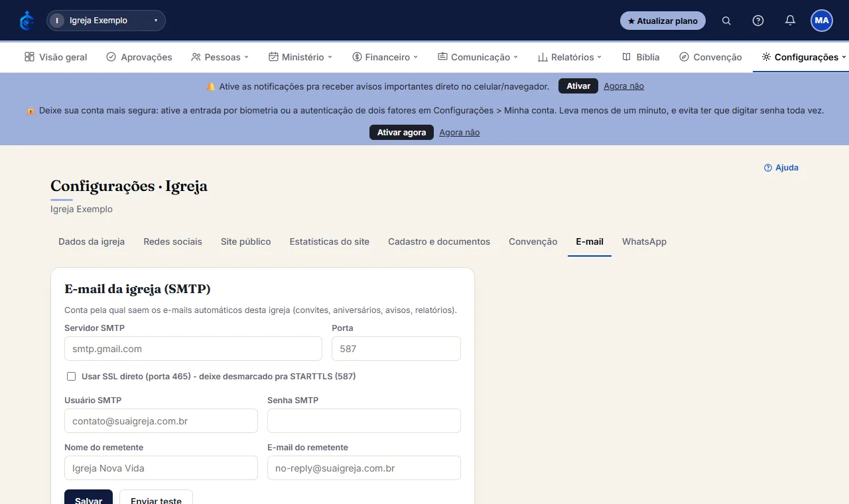Click the Convenção compass icon
This screenshot has height=504, width=849.
click(x=684, y=57)
